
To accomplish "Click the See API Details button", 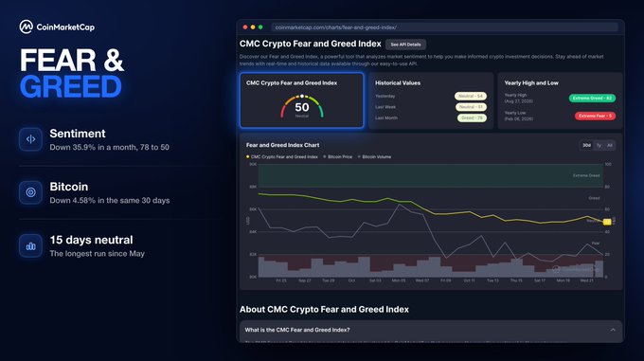I will coord(405,45).
